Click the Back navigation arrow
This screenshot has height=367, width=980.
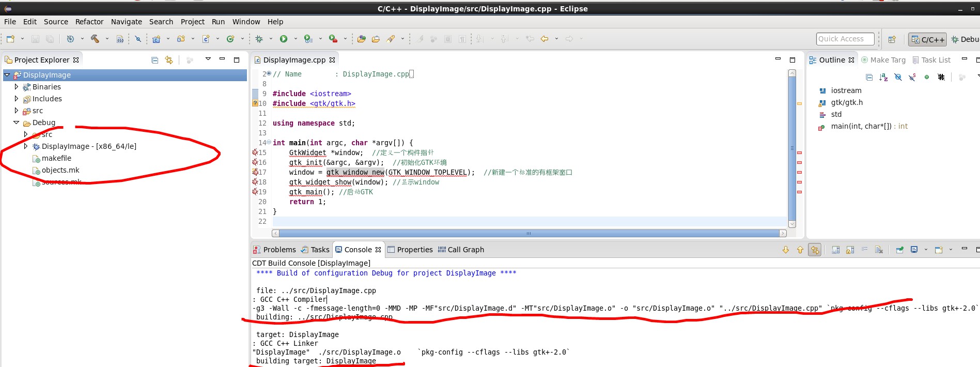click(x=545, y=39)
